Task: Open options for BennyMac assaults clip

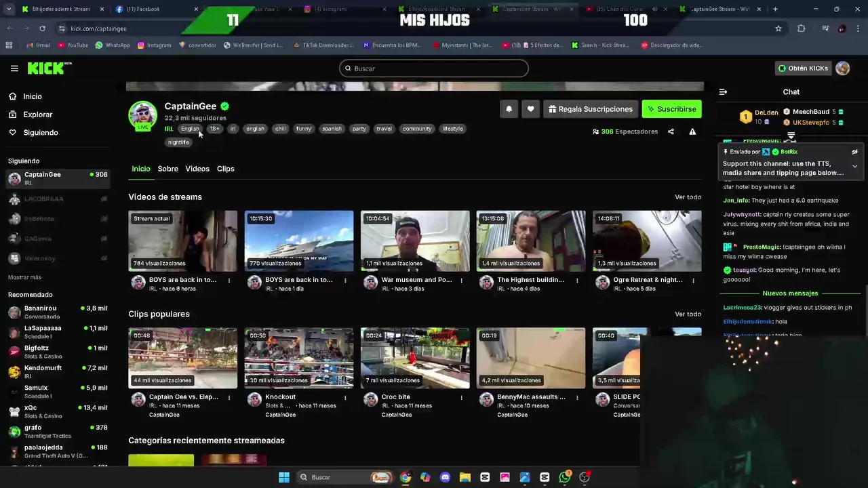Action: pyautogui.click(x=577, y=397)
